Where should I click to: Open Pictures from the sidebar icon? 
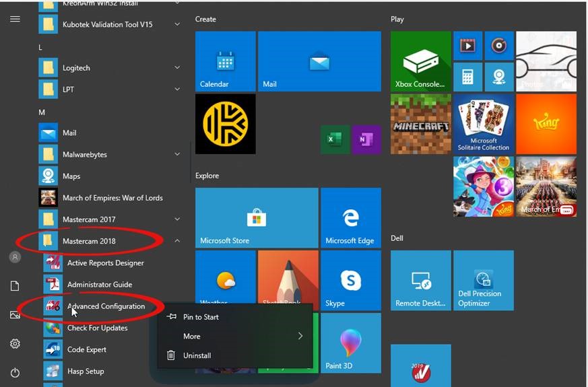(x=15, y=315)
